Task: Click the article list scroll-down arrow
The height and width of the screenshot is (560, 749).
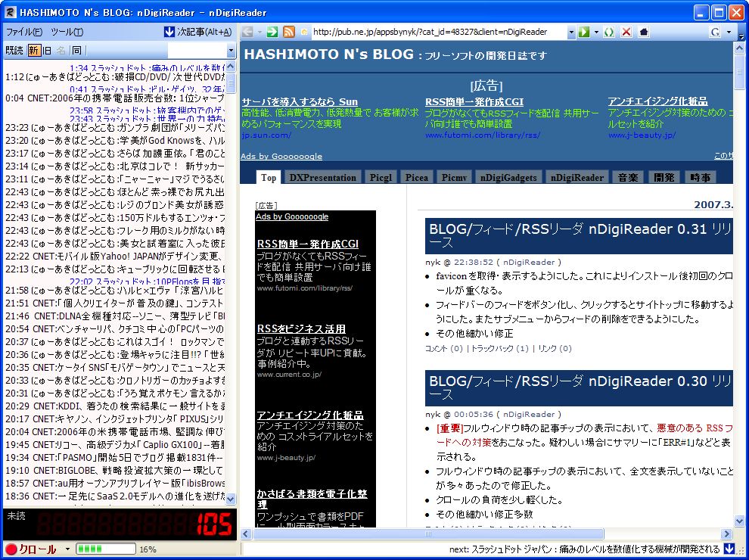Action: click(231, 499)
